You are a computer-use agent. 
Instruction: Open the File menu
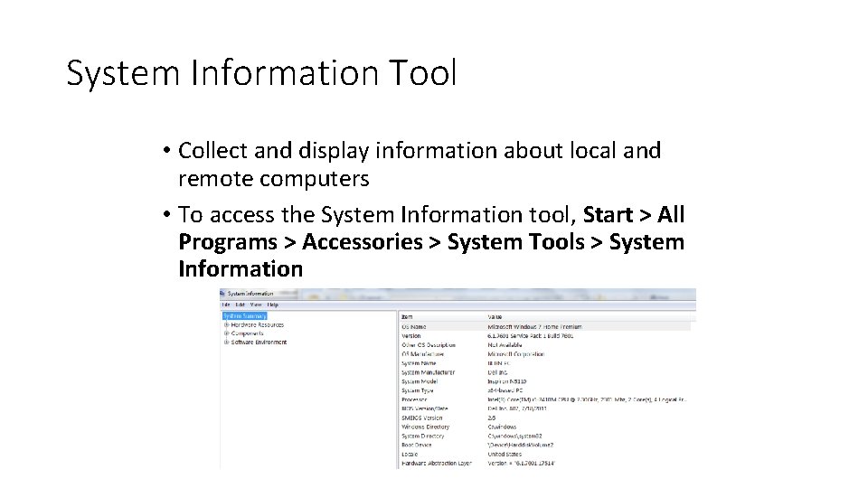click(226, 305)
